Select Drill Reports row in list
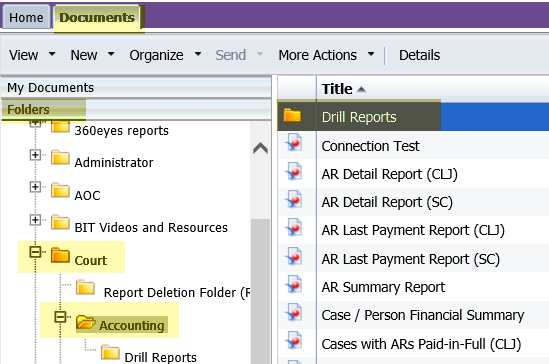 point(413,117)
